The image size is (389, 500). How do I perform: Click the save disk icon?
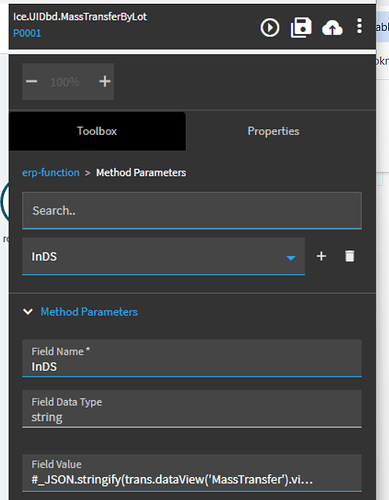(301, 27)
